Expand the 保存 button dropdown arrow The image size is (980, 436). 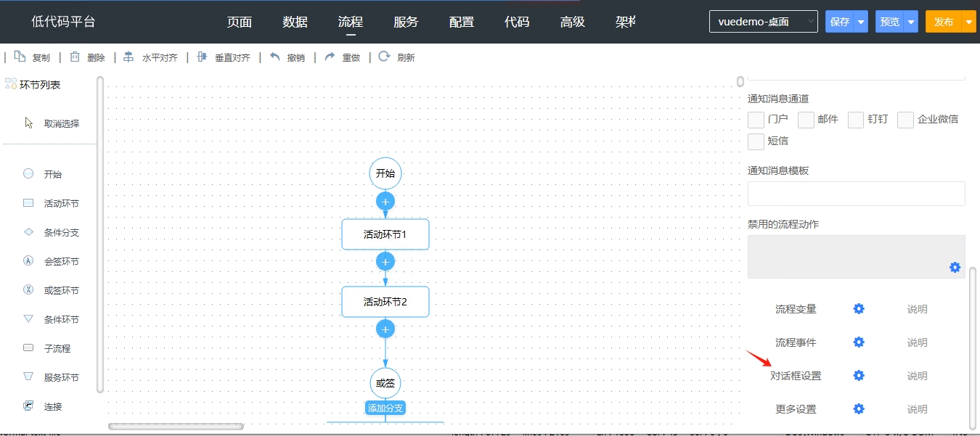tap(861, 22)
